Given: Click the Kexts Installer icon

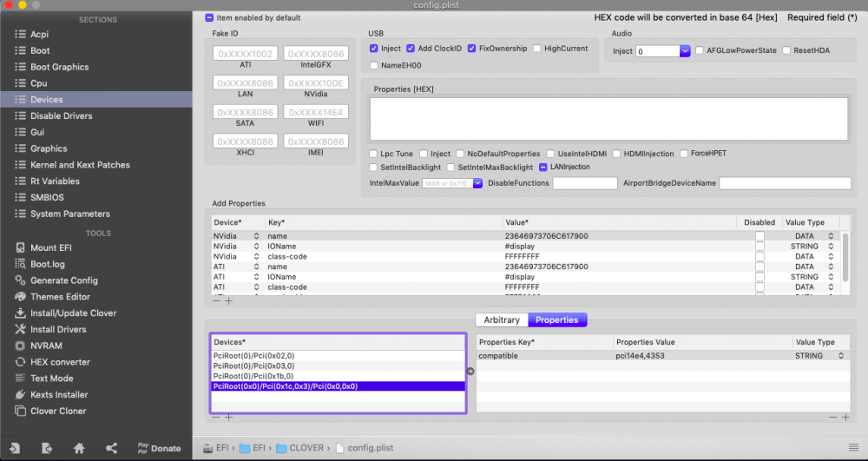Looking at the screenshot, I should [18, 395].
